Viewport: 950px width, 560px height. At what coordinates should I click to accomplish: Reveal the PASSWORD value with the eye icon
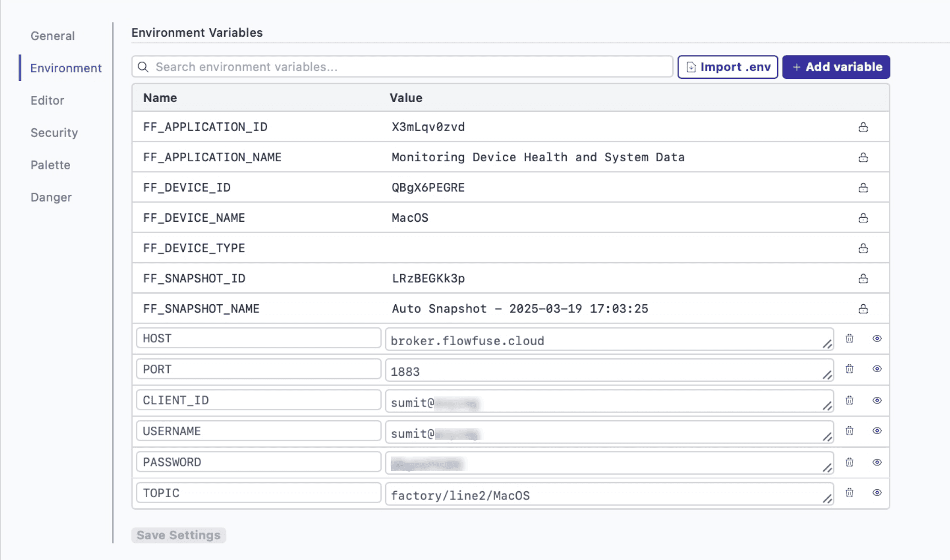tap(877, 462)
